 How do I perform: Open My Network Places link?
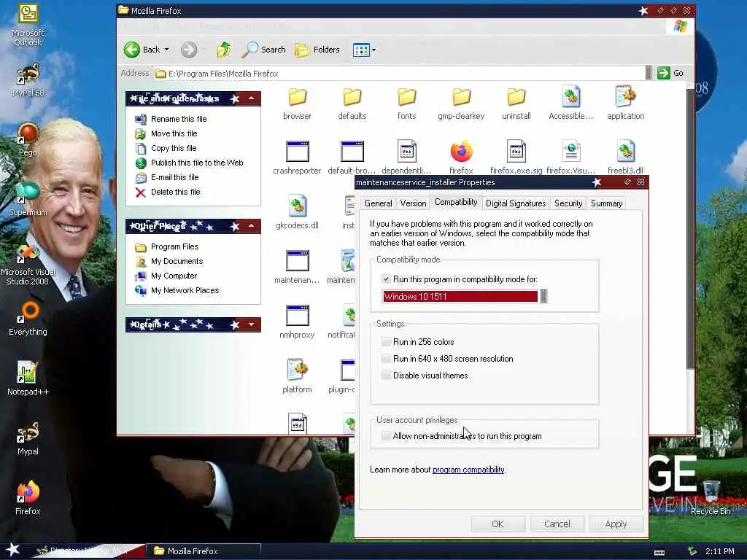point(185,290)
